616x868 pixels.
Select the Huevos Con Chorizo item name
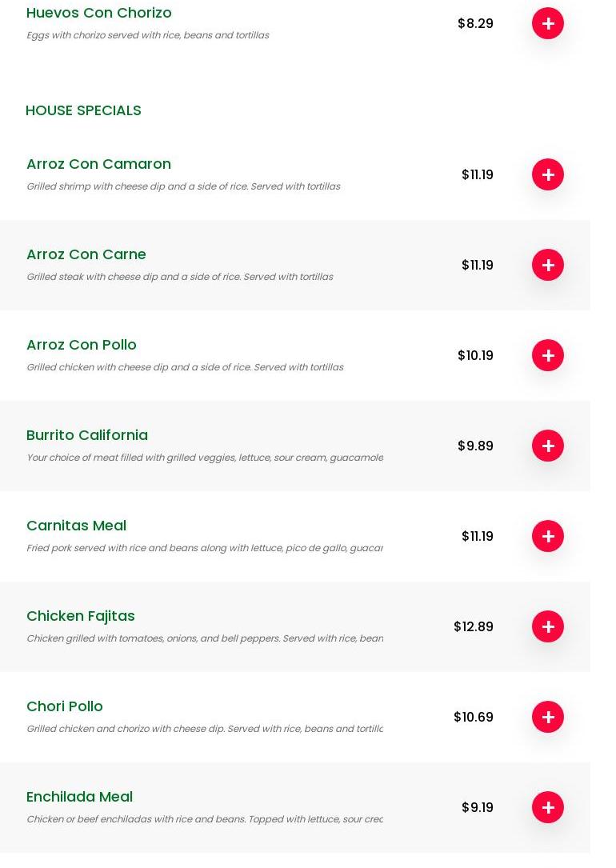[99, 13]
